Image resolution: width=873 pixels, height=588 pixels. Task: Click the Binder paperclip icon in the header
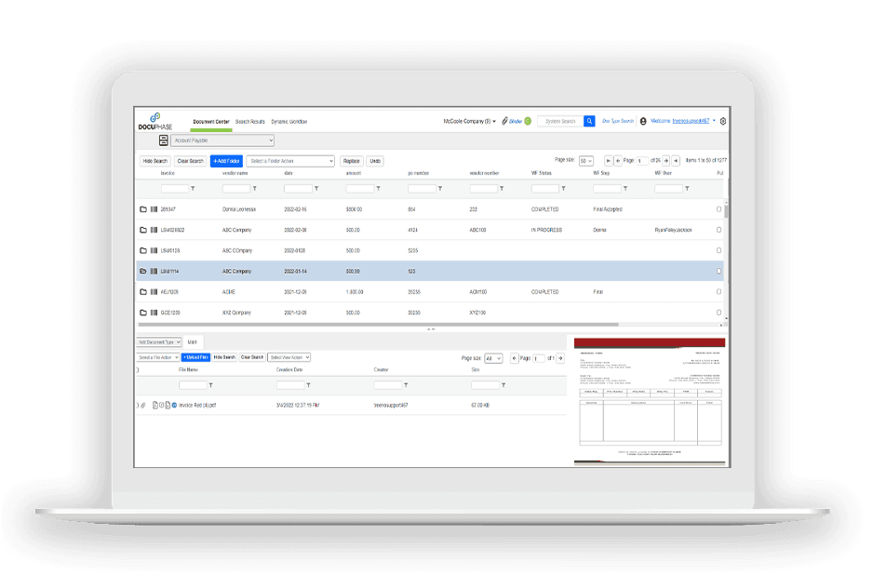click(x=505, y=121)
